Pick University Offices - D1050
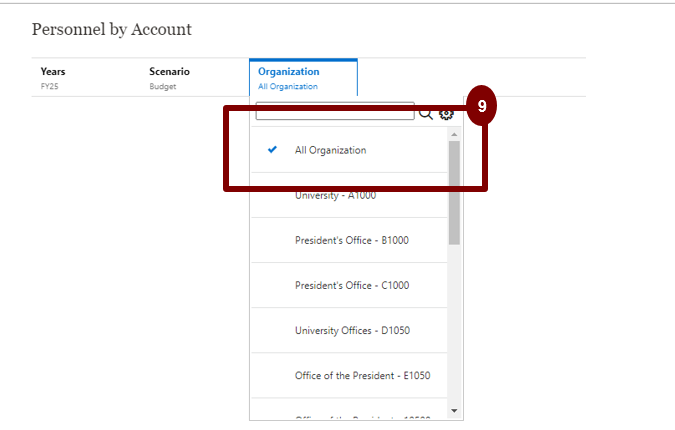This screenshot has height=430, width=675. 349,331
